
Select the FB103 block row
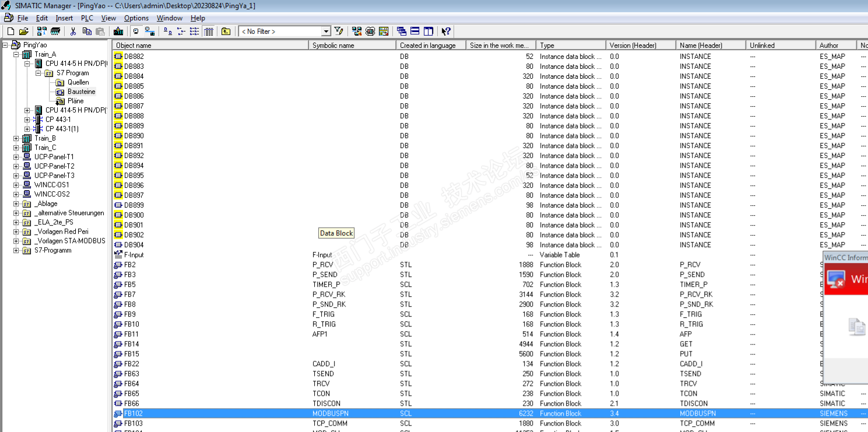(490, 423)
